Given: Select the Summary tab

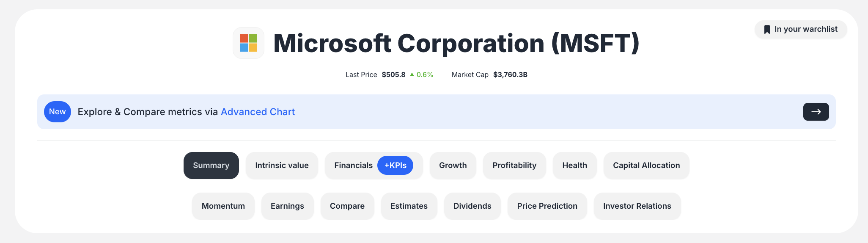Looking at the screenshot, I should pyautogui.click(x=211, y=166).
